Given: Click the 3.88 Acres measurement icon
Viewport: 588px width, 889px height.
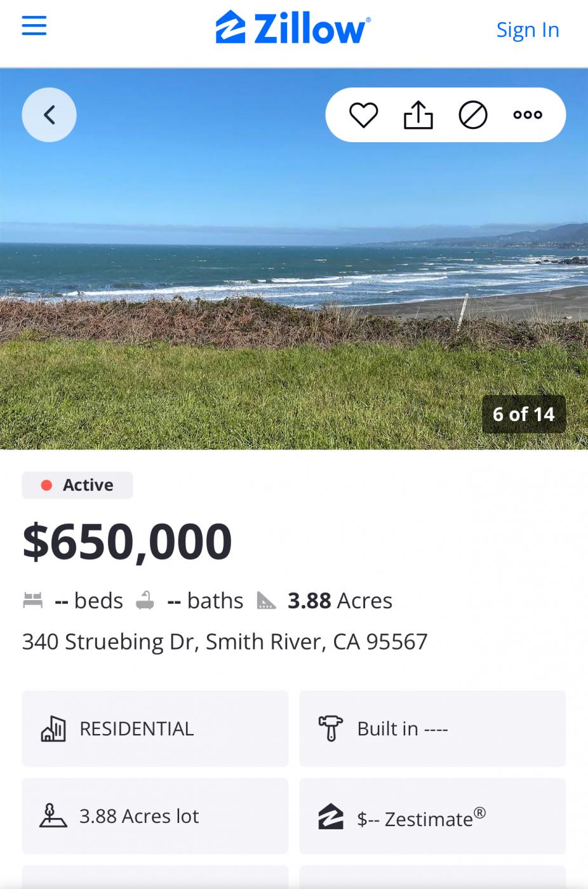Looking at the screenshot, I should click(266, 600).
